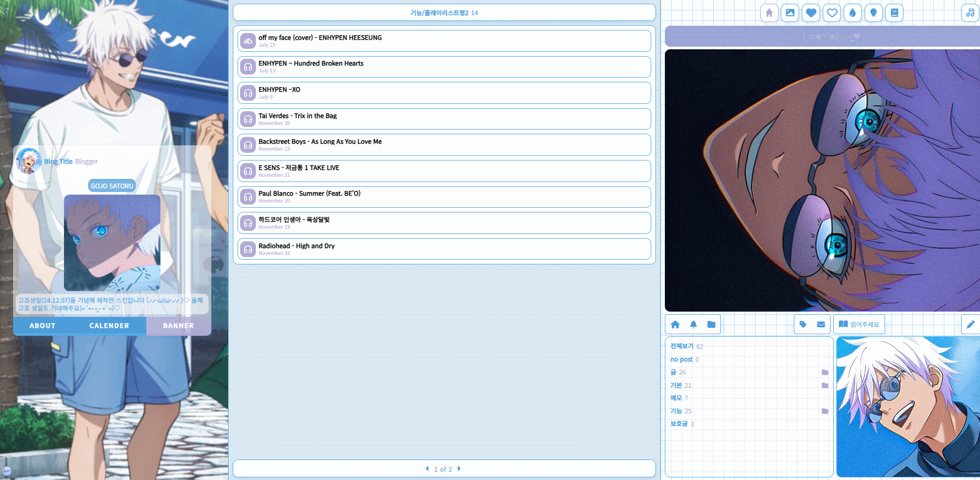The height and width of the screenshot is (480, 980).
Task: Open the home icon in the top icon row
Action: point(769,13)
